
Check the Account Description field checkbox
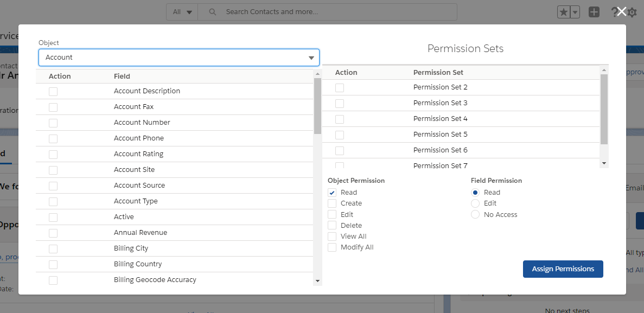53,91
